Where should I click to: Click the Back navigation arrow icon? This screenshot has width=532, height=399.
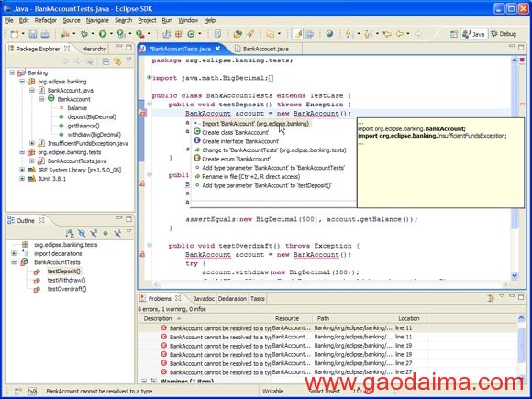point(400,34)
